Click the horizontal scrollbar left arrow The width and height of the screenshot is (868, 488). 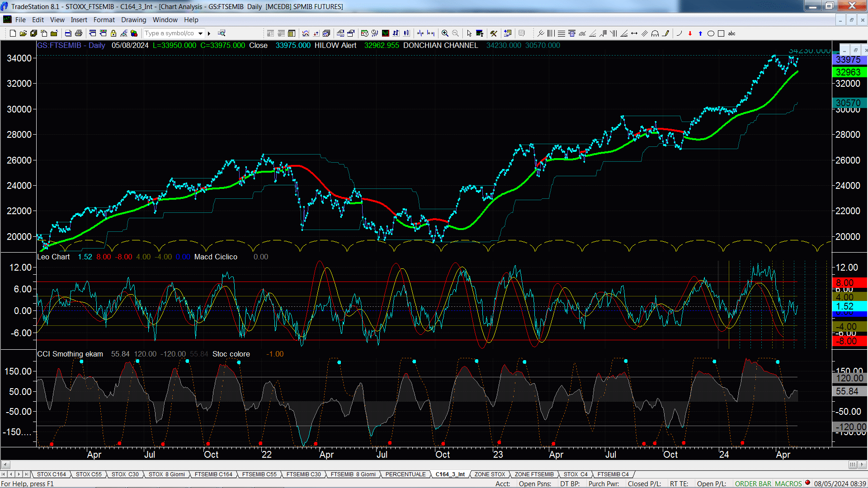coord(5,465)
